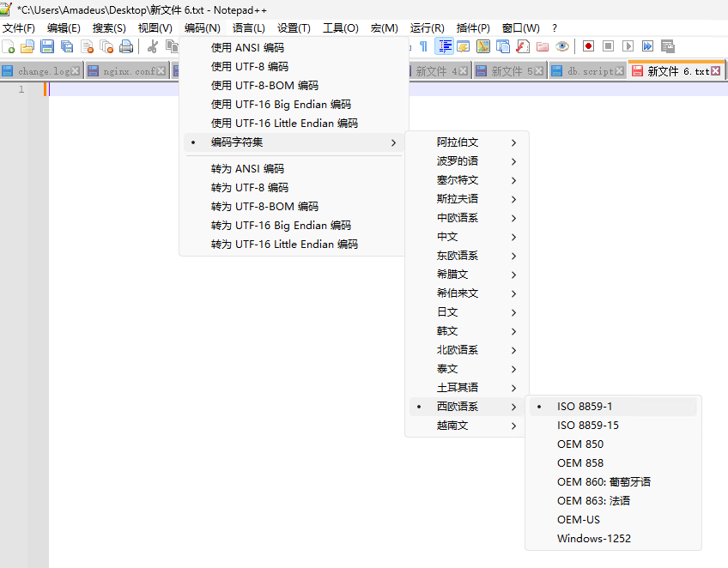728x568 pixels.
Task: Create a new file with the New icon
Action: click(x=9, y=46)
